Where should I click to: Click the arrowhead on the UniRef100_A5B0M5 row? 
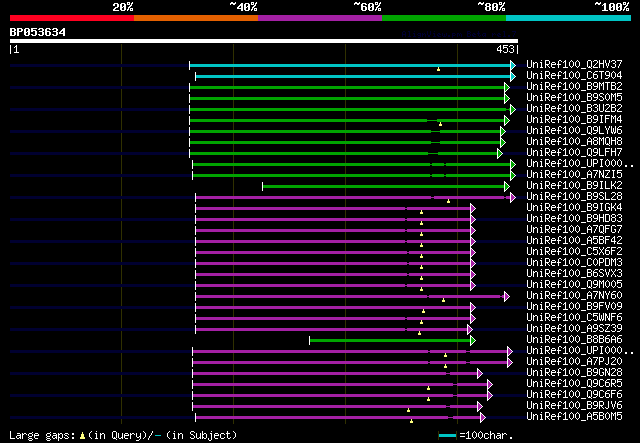[x=483, y=418]
